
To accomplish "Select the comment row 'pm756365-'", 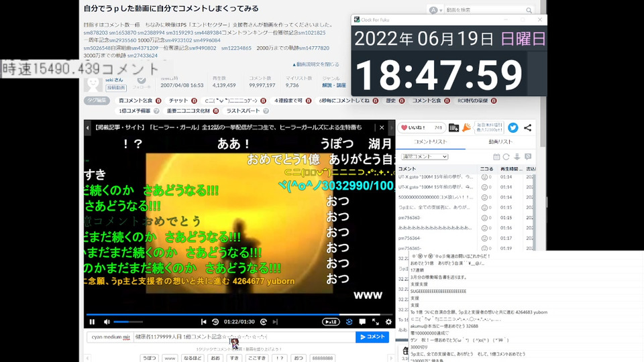I will 466,248.
